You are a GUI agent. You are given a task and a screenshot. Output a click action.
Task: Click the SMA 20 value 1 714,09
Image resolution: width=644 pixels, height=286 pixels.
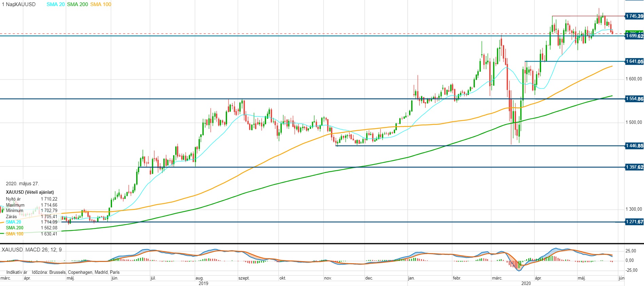click(49, 222)
